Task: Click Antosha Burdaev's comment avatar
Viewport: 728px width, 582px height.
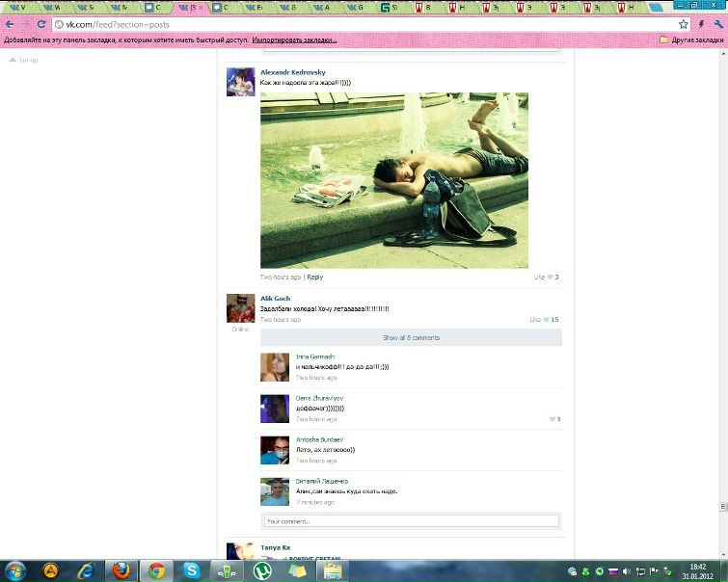Action: pos(275,450)
